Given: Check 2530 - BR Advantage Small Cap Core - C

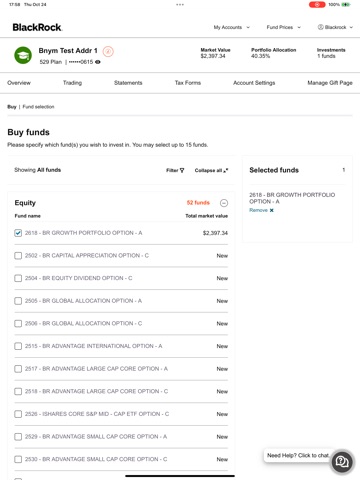Looking at the screenshot, I should point(18,459).
